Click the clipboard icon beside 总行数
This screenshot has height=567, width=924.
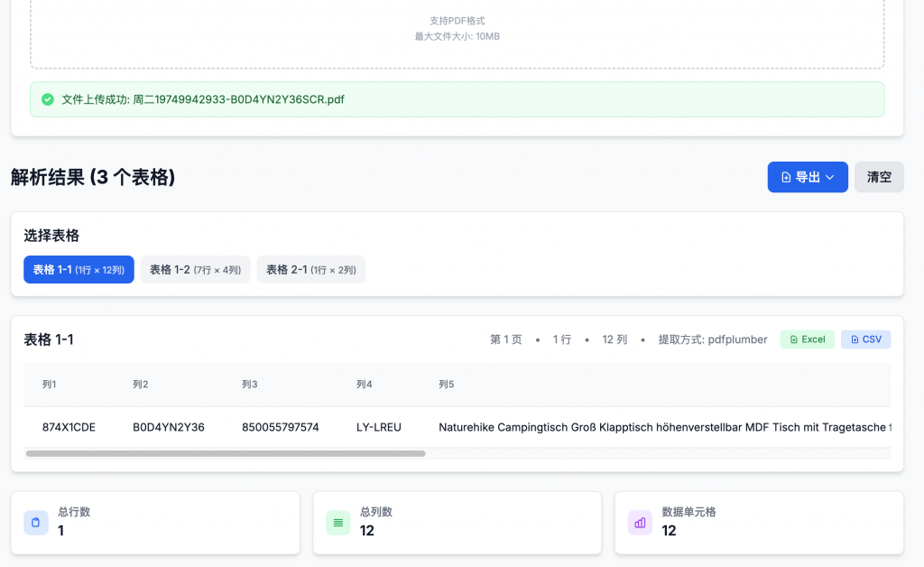(36, 522)
